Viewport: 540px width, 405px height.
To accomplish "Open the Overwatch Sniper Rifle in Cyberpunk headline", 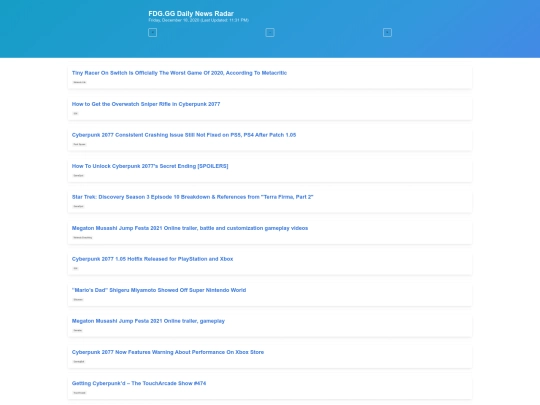I will coord(146,104).
